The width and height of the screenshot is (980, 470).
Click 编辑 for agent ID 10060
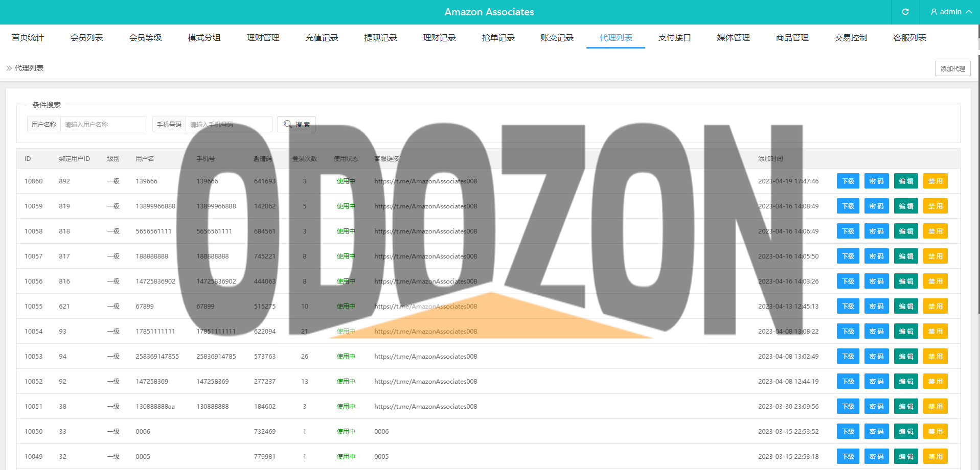click(906, 181)
